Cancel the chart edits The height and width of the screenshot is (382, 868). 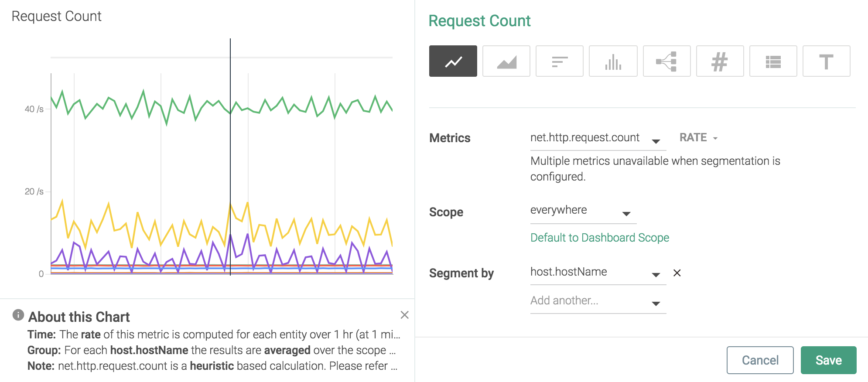click(760, 360)
